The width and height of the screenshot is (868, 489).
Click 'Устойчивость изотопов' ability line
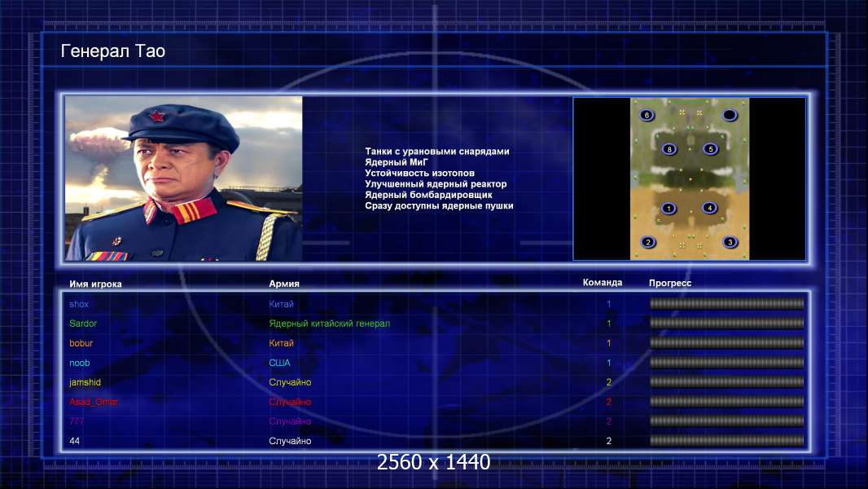(x=419, y=173)
